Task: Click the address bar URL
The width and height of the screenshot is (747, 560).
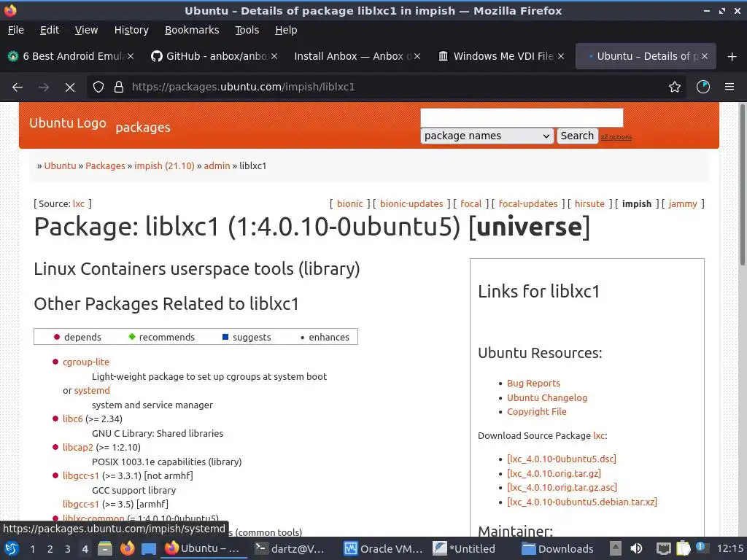Action: [x=243, y=87]
